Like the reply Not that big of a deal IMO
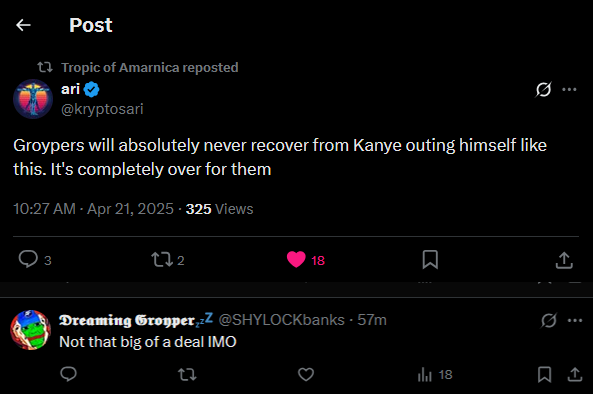 tap(306, 374)
